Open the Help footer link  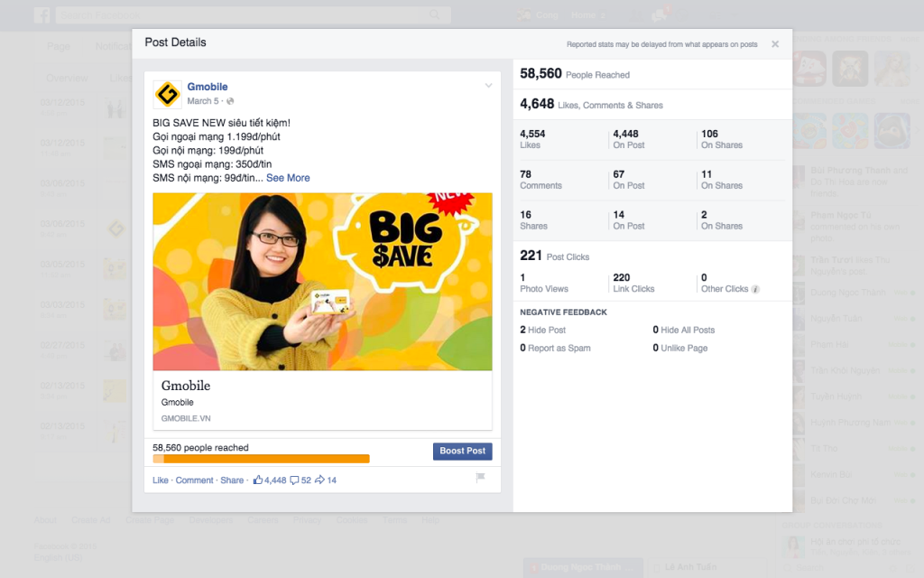430,520
